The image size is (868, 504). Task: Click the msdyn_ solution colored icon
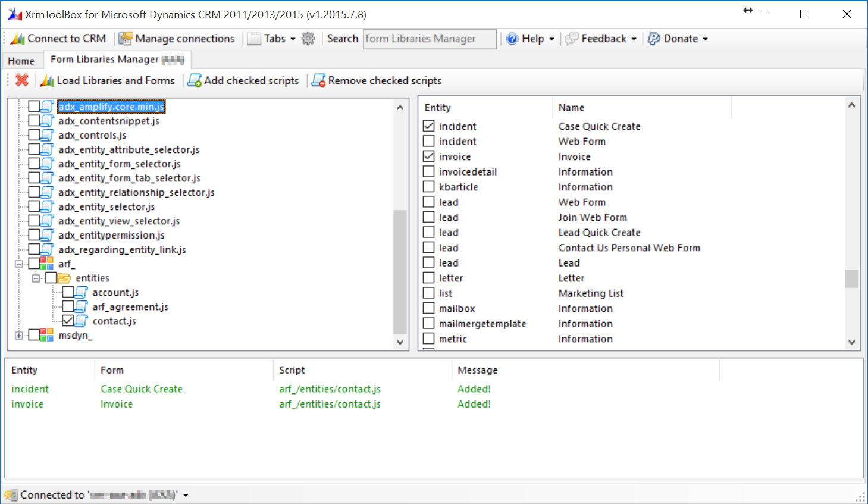point(47,335)
